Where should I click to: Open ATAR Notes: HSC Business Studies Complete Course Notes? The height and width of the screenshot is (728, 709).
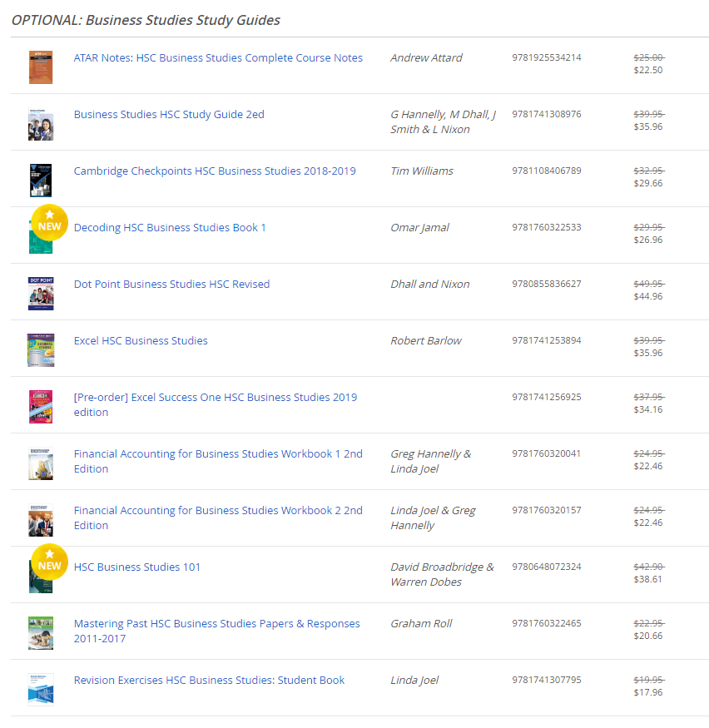point(218,58)
